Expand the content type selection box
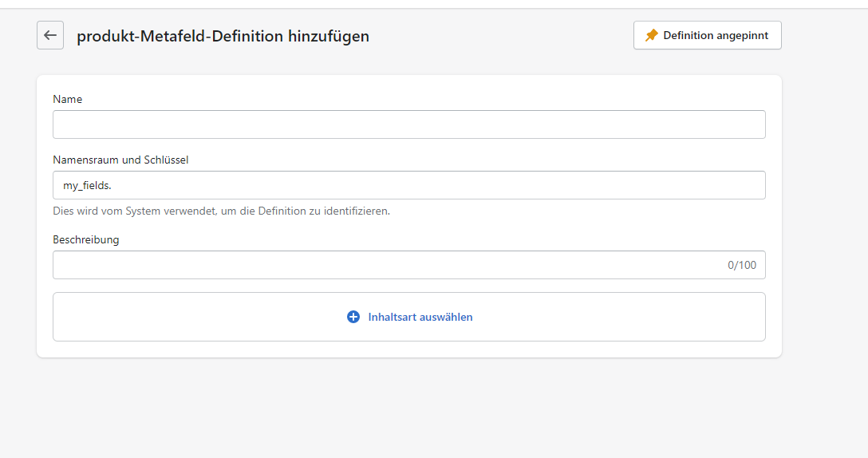This screenshot has height=458, width=868. [x=409, y=317]
